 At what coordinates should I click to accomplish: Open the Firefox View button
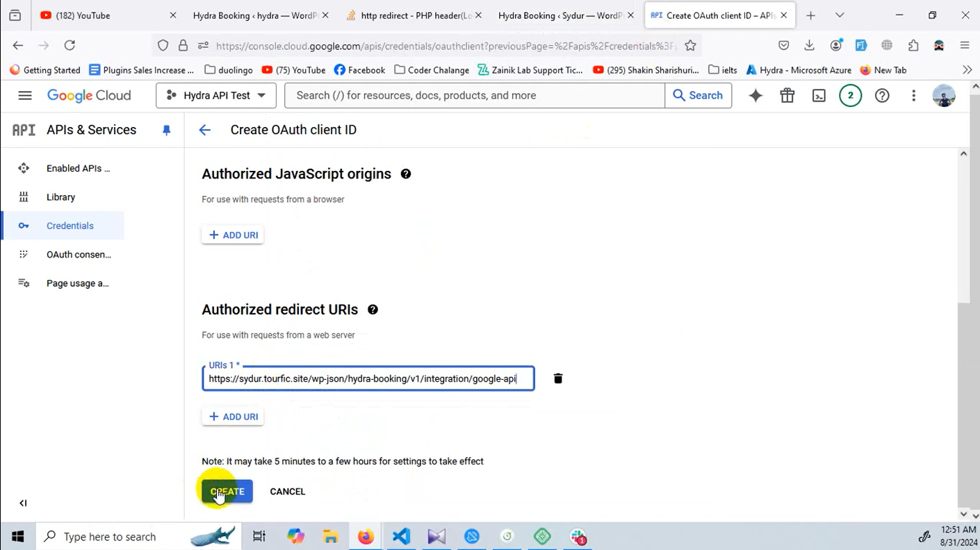[x=15, y=15]
